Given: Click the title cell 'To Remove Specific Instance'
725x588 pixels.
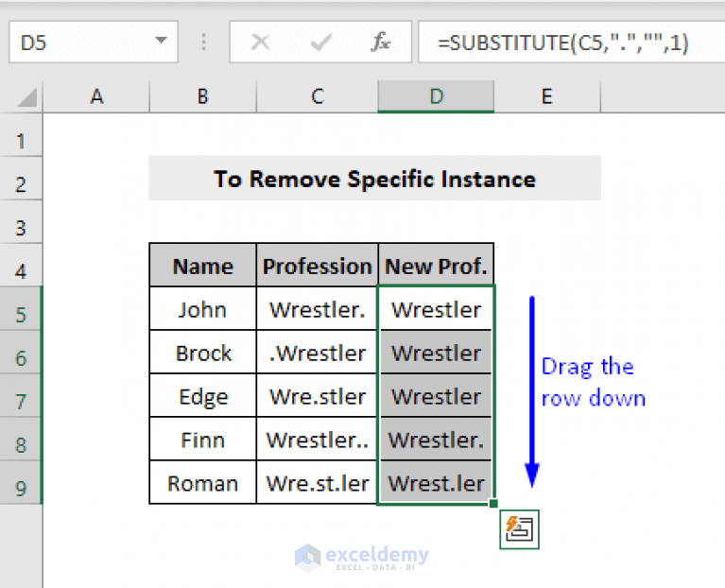Looking at the screenshot, I should [374, 179].
